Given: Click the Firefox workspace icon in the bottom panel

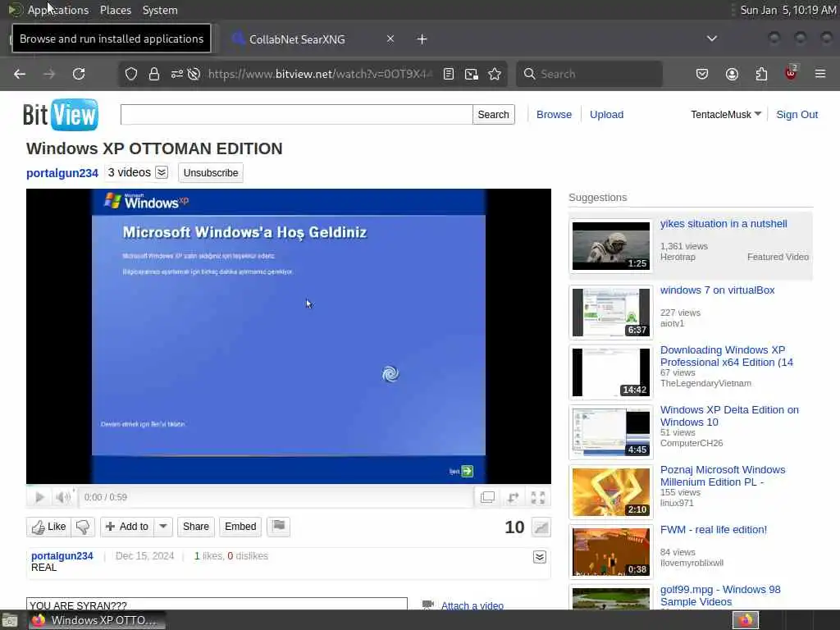Looking at the screenshot, I should coord(746,620).
